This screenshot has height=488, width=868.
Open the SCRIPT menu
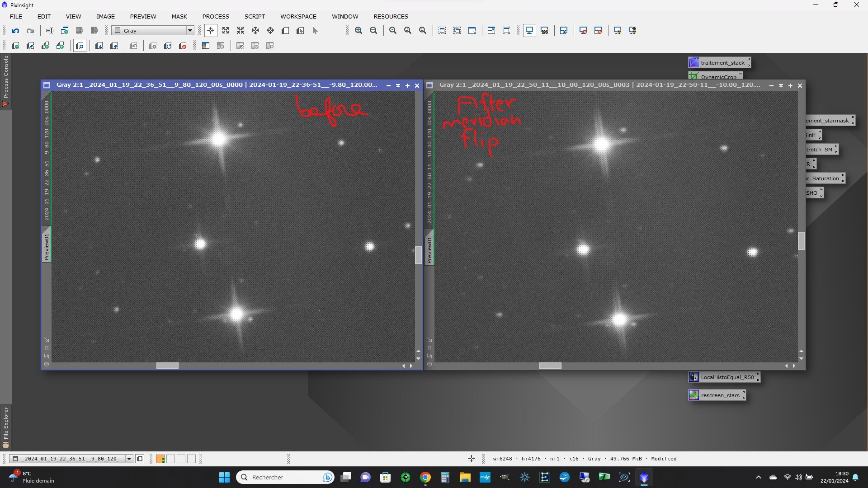(255, 16)
